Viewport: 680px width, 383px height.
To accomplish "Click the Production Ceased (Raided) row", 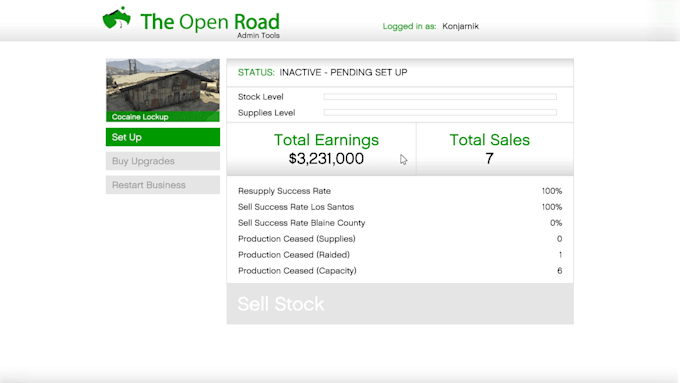I will [x=400, y=255].
